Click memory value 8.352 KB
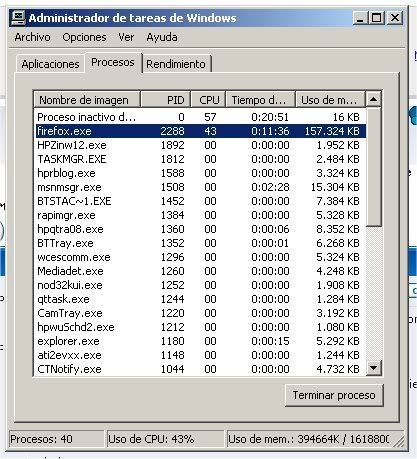This screenshot has height=459, width=417. (x=338, y=229)
